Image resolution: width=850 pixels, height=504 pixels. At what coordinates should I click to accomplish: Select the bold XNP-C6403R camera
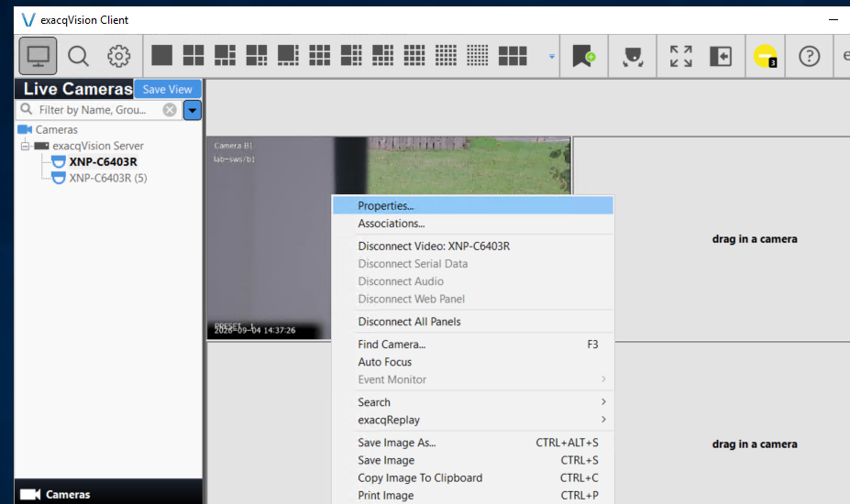[x=103, y=161]
